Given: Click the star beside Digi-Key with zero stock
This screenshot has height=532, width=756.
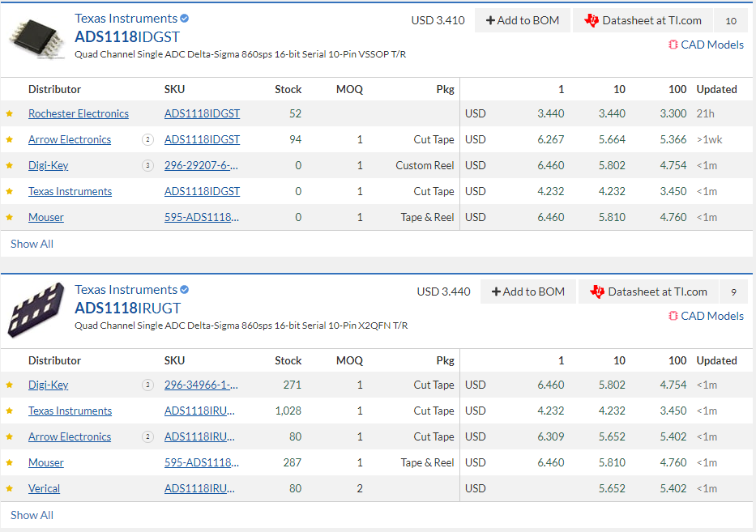Looking at the screenshot, I should point(9,166).
